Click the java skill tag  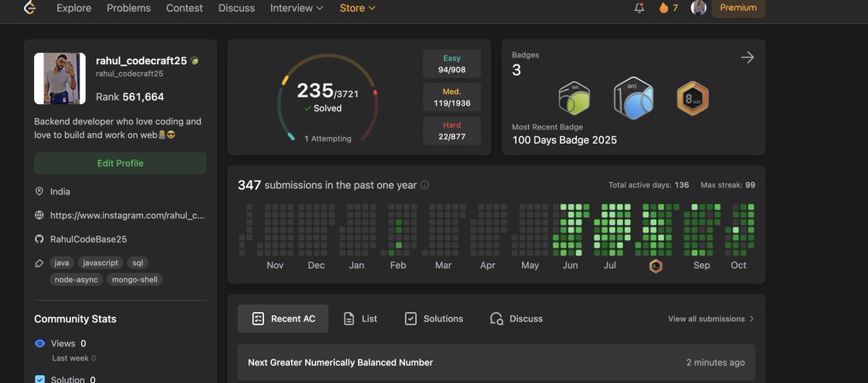(x=61, y=263)
